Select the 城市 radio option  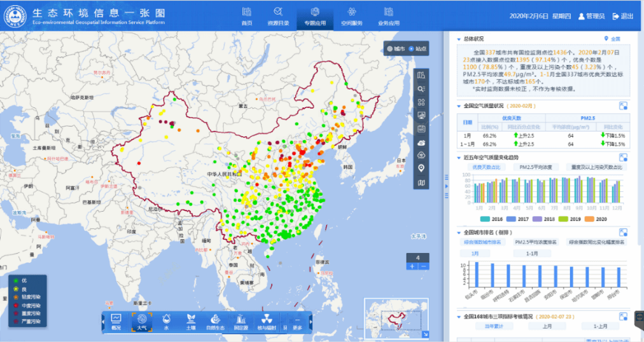coord(390,48)
